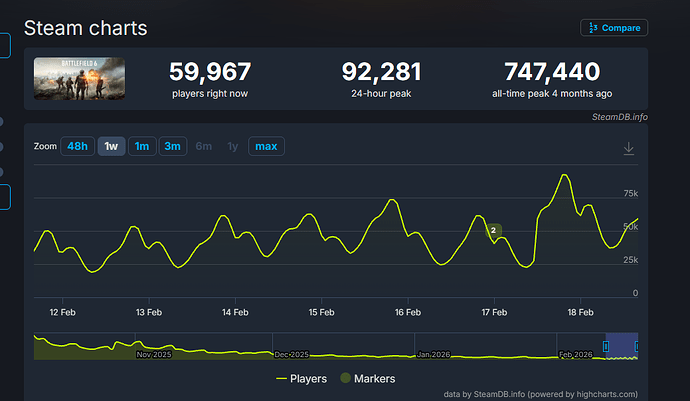
Task: Click the 16 Feb axis label
Action: pyautogui.click(x=408, y=313)
